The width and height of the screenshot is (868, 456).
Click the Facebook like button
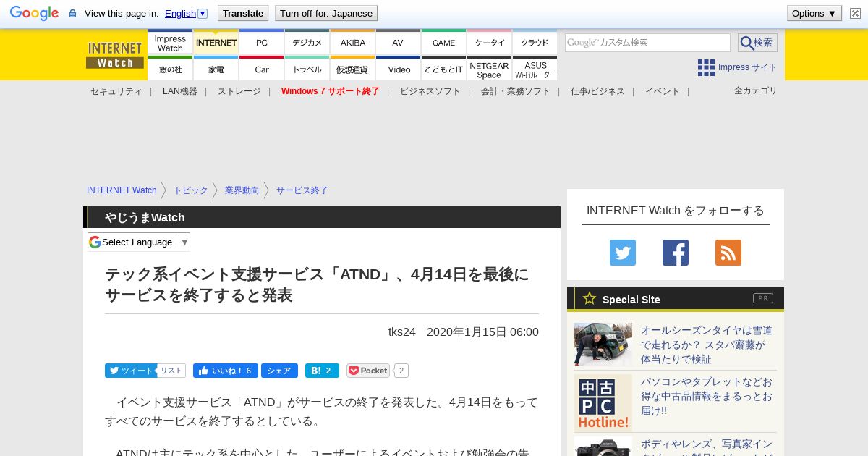[x=226, y=371]
